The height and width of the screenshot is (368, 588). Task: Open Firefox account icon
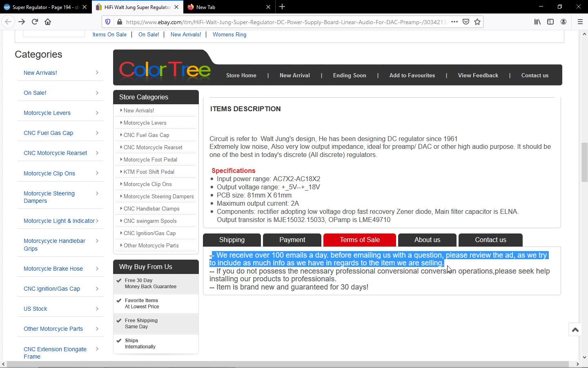coord(563,22)
